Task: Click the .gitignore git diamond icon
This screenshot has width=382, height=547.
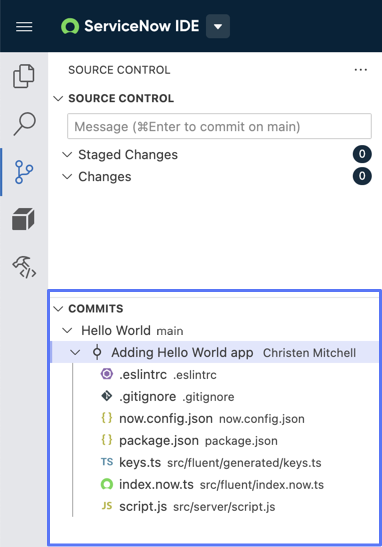Action: [x=107, y=396]
